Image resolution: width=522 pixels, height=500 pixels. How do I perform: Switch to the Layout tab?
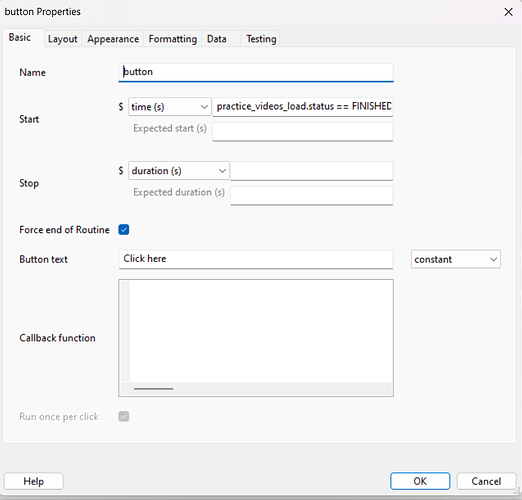click(x=62, y=39)
